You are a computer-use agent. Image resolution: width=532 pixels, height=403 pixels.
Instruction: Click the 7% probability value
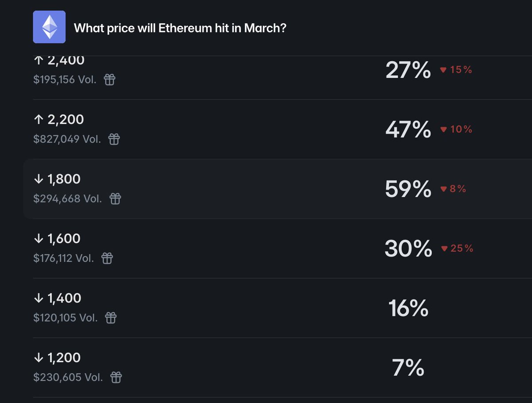coord(408,368)
